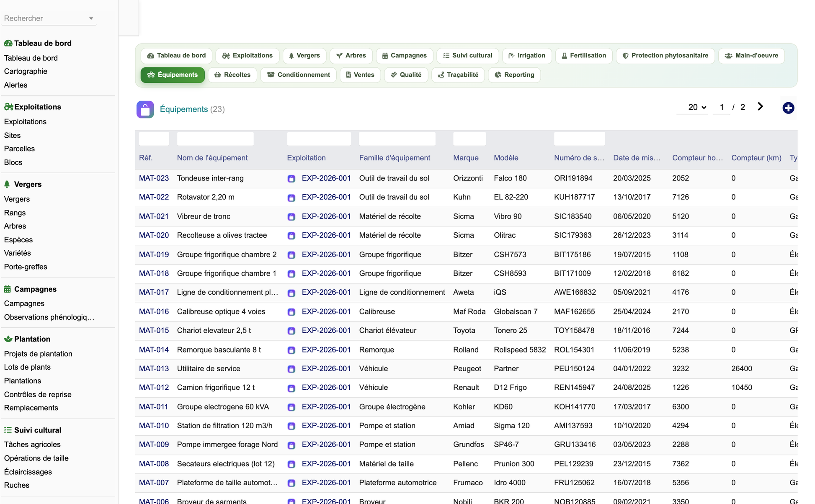The image size is (815, 504).
Task: Open equipment record MAT-021
Action: coord(154,216)
